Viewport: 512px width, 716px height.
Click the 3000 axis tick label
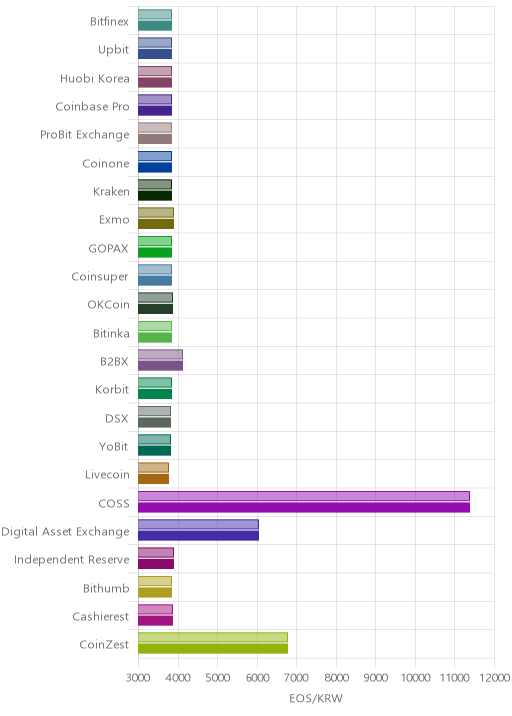(x=138, y=678)
